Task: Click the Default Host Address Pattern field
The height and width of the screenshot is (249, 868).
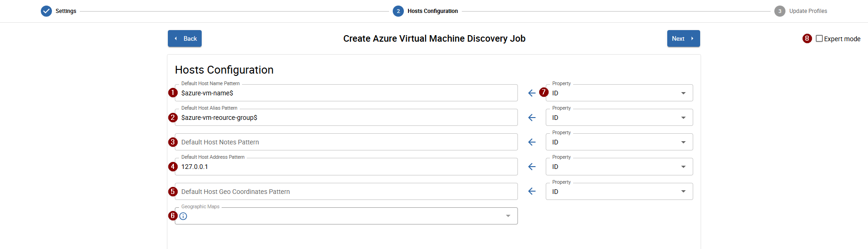Action: pyautogui.click(x=346, y=167)
